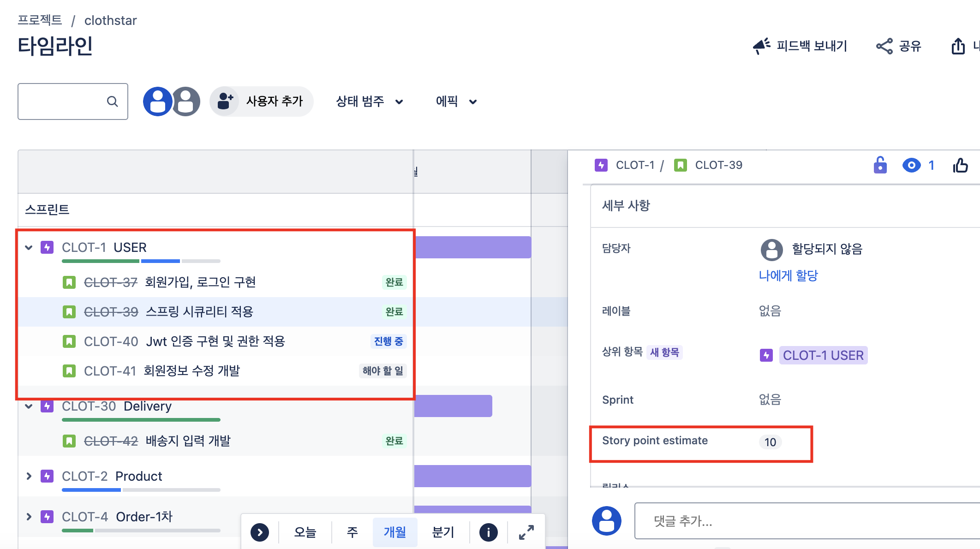Jump to today with 오늘 button

(305, 532)
